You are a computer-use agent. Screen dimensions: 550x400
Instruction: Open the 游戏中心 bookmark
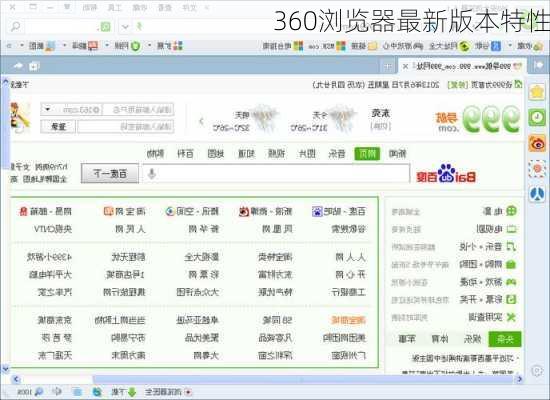[402, 46]
